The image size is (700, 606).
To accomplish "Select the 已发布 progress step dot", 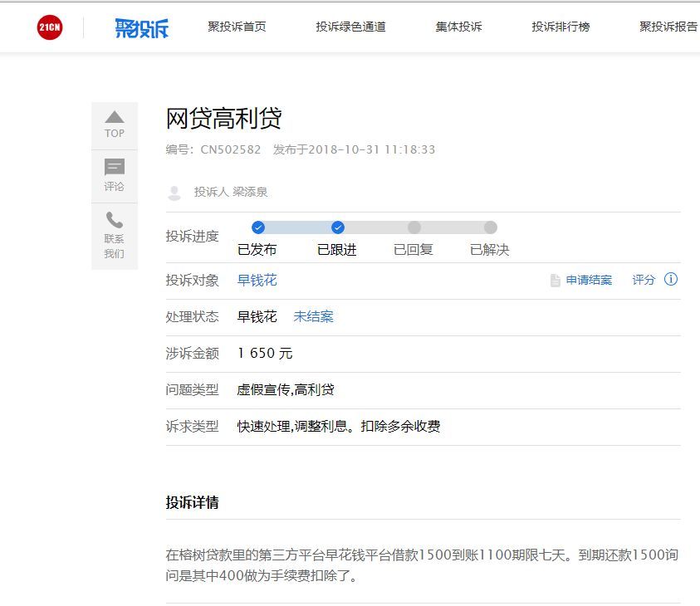I will 260,227.
